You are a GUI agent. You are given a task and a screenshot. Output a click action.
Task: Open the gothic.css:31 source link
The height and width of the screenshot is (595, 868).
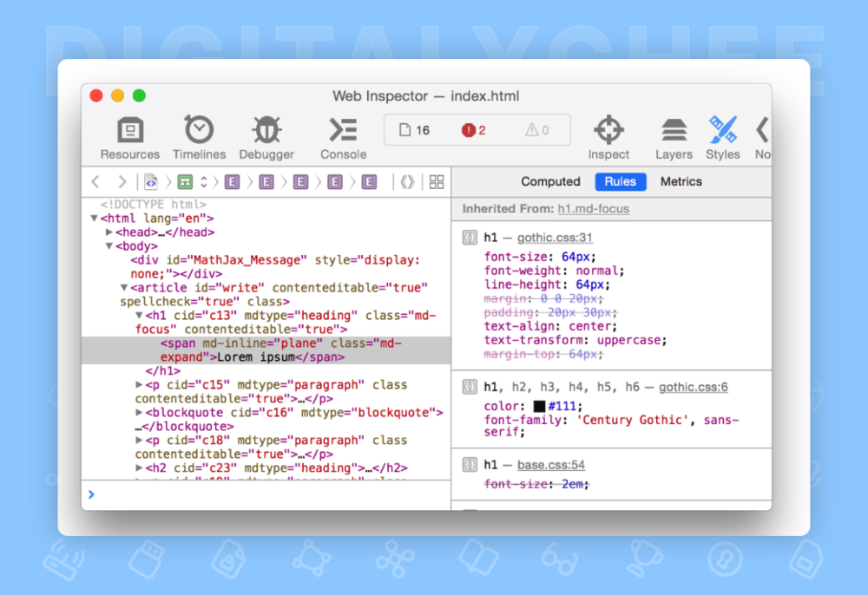[x=555, y=238]
